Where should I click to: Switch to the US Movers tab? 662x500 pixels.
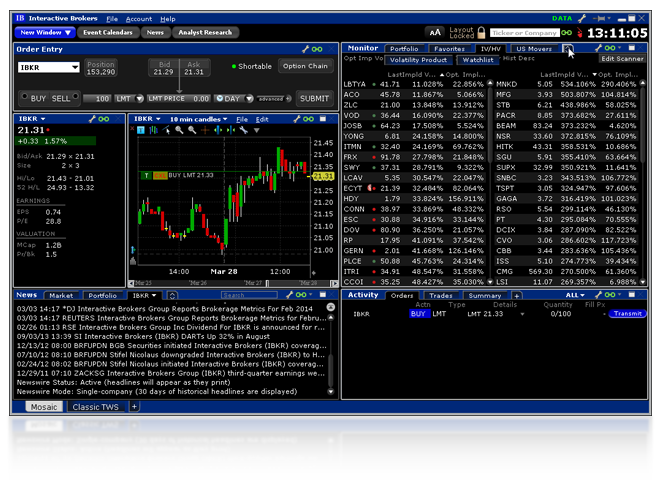pyautogui.click(x=534, y=49)
